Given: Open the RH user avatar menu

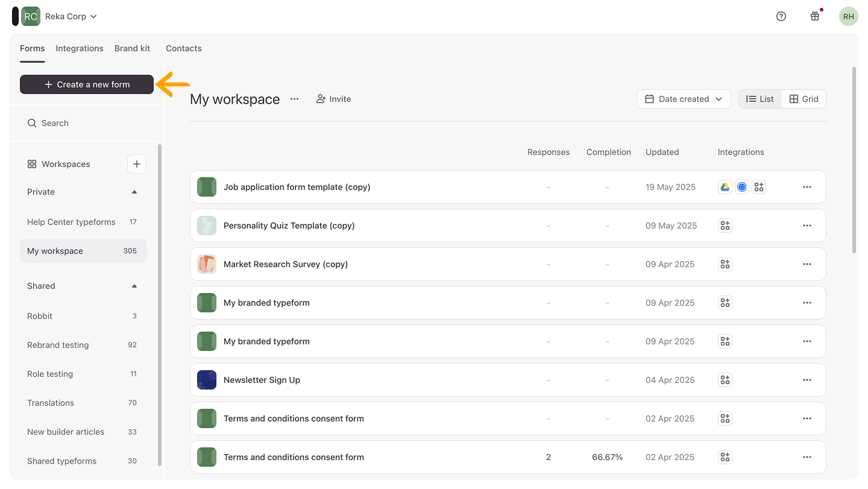Looking at the screenshot, I should [x=849, y=16].
